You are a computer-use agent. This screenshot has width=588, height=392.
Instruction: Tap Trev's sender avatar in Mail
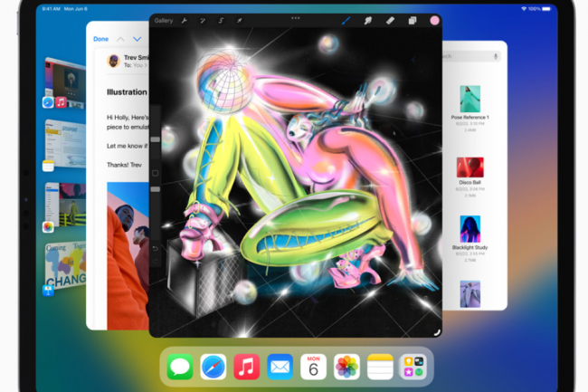pyautogui.click(x=113, y=61)
